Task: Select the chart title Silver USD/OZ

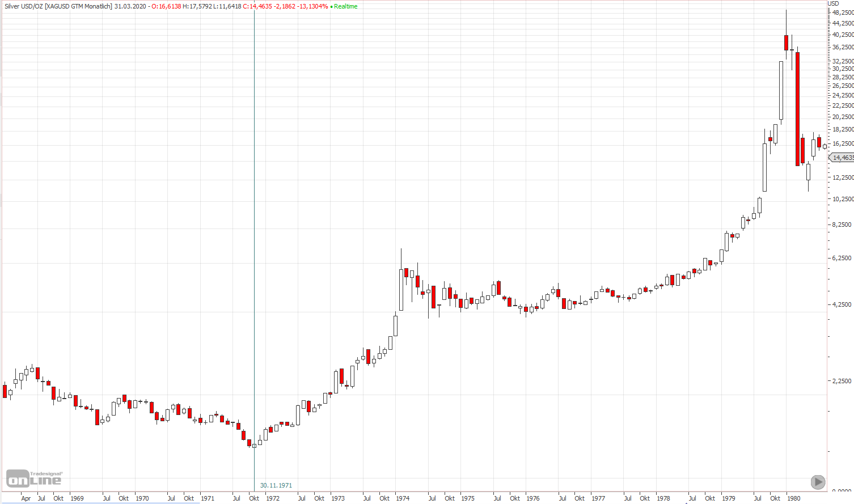Action: pyautogui.click(x=23, y=6)
